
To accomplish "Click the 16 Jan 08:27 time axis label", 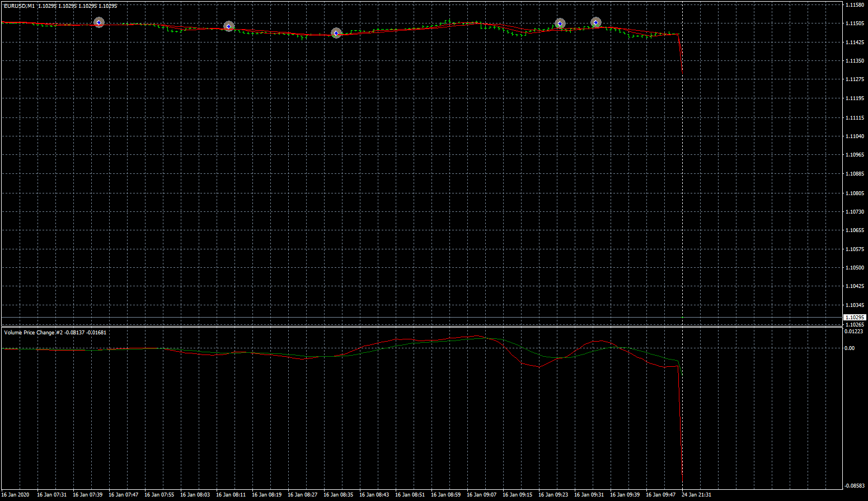I will point(302,495).
